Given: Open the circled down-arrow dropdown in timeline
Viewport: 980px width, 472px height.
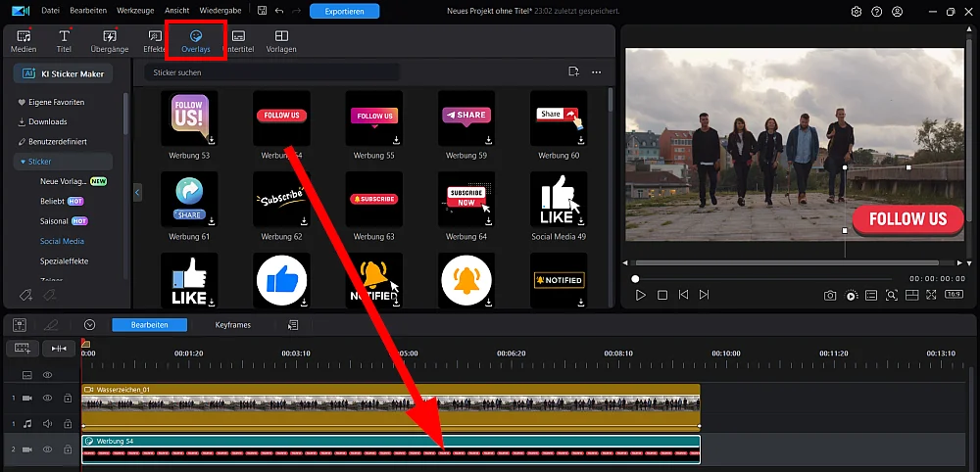Looking at the screenshot, I should pos(89,325).
